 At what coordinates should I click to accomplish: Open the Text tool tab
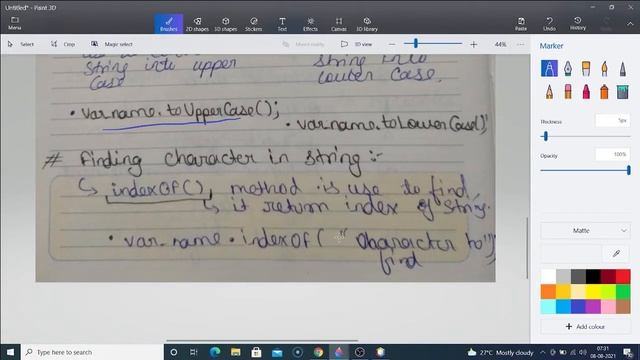click(x=282, y=24)
